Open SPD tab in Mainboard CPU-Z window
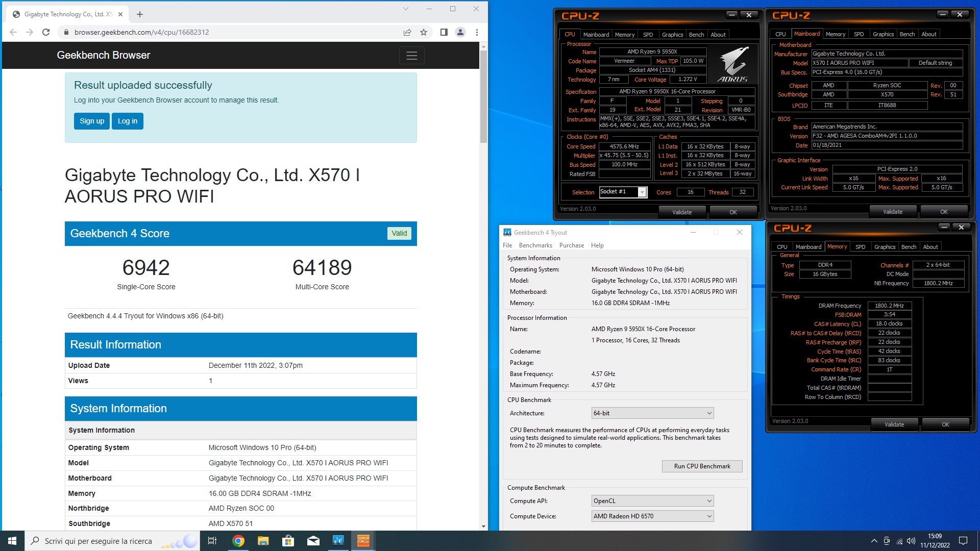 pyautogui.click(x=859, y=34)
